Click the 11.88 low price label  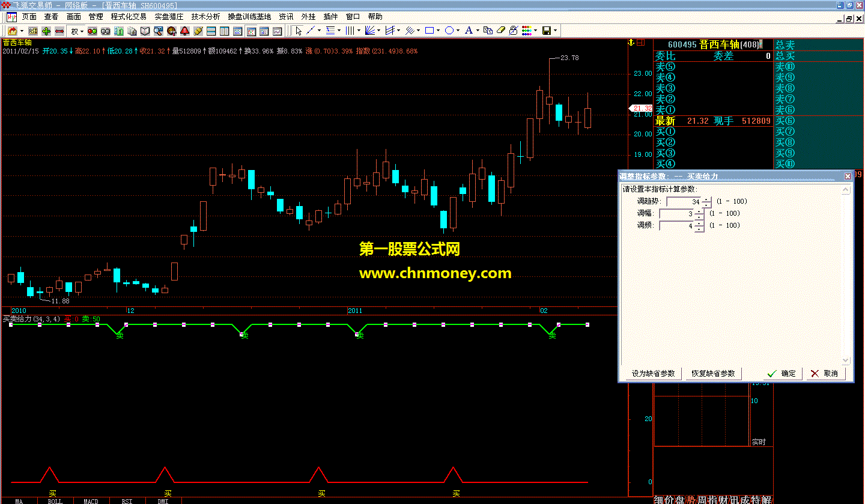[x=60, y=301]
